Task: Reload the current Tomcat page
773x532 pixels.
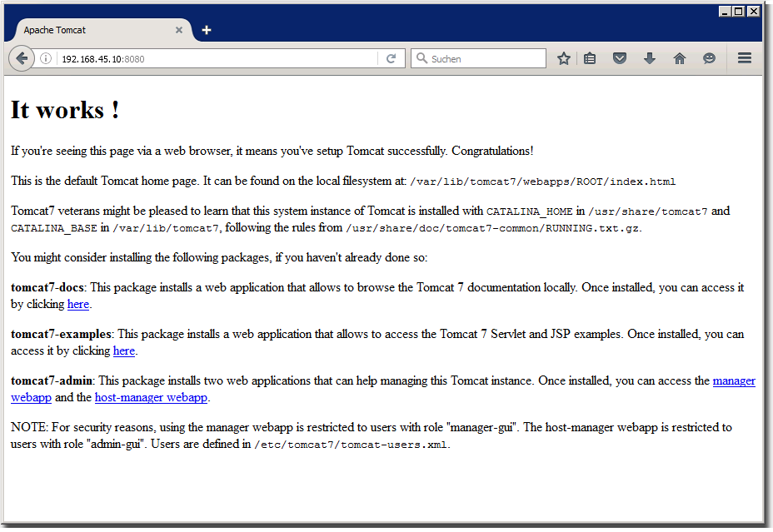Action: tap(390, 59)
